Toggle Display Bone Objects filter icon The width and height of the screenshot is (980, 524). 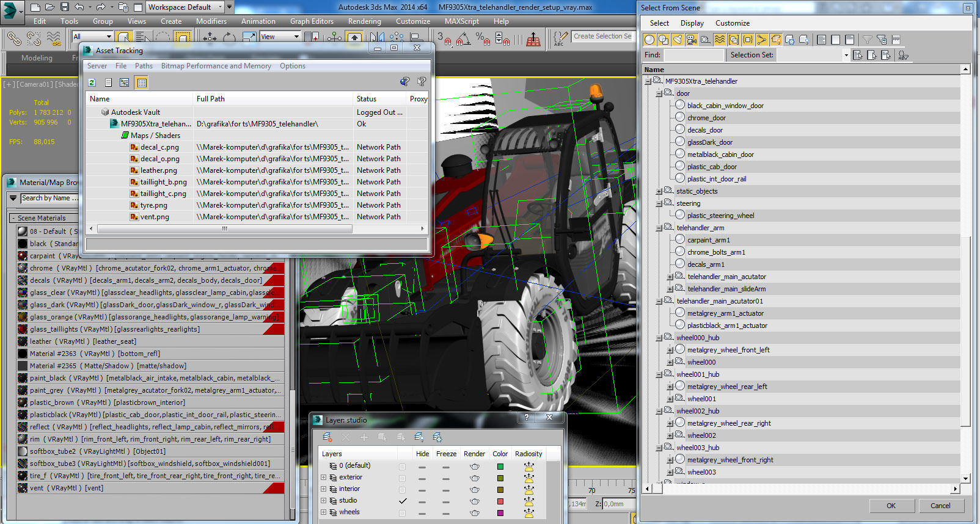click(762, 40)
